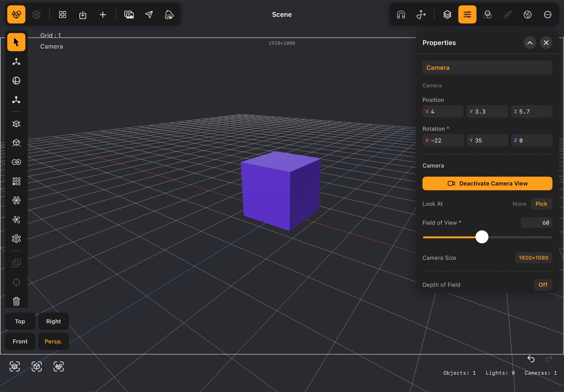Image resolution: width=564 pixels, height=392 pixels.
Task: Click the plus add object icon
Action: 103,15
